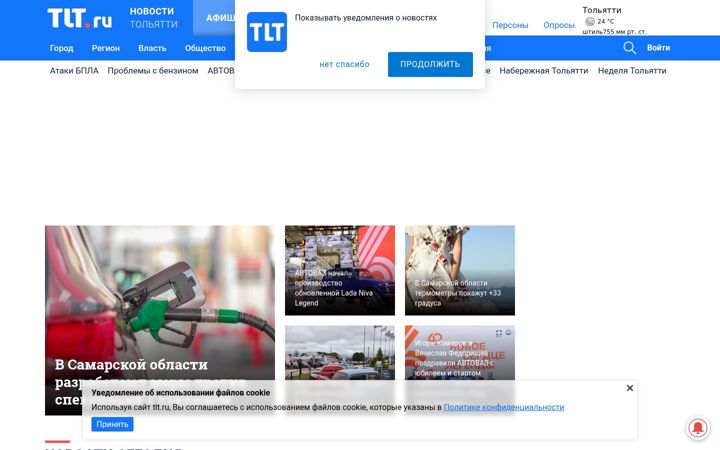The height and width of the screenshot is (450, 720).
Task: Click the expand icon on AVTOVAZ jubilee card
Action: click(499, 333)
